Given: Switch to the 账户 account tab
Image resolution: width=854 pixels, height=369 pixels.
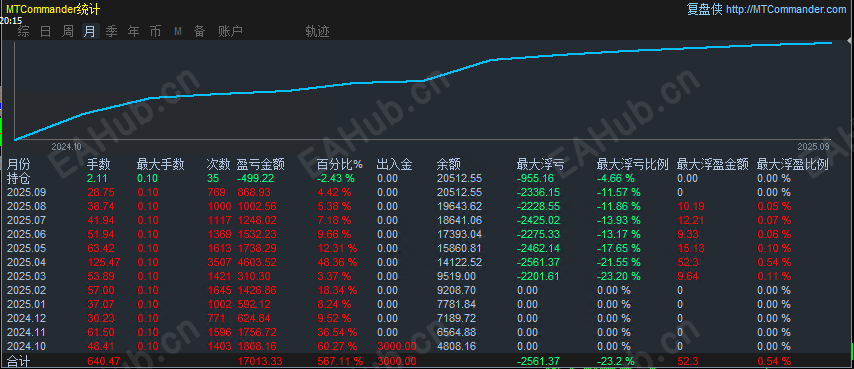Looking at the screenshot, I should tap(230, 32).
